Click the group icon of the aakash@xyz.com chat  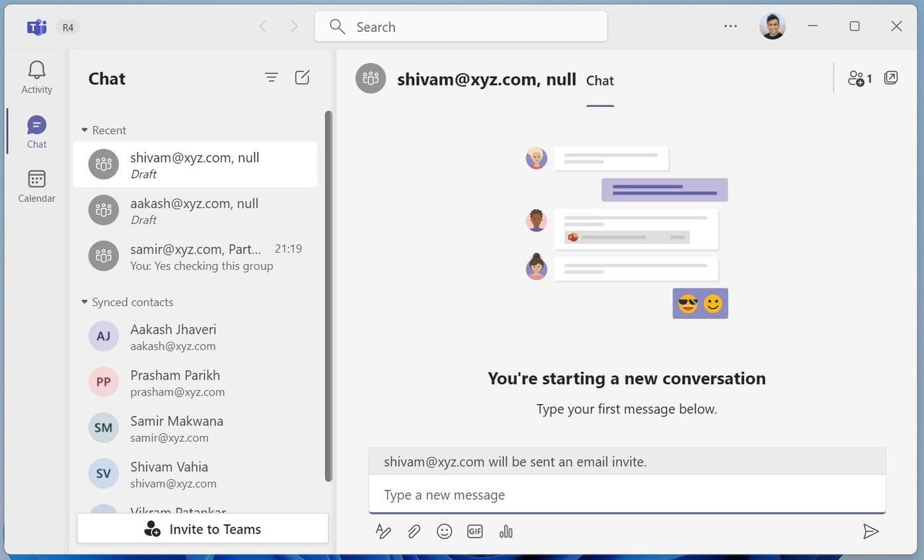[x=104, y=210]
